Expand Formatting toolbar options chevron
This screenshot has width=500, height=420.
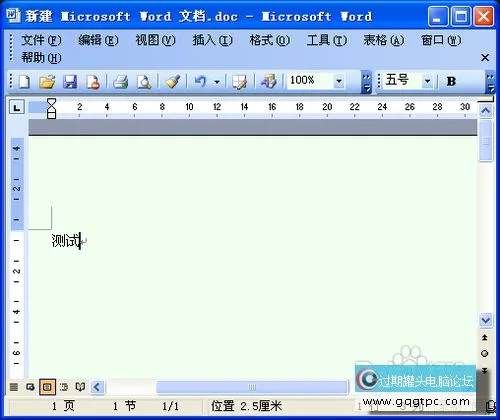491,82
